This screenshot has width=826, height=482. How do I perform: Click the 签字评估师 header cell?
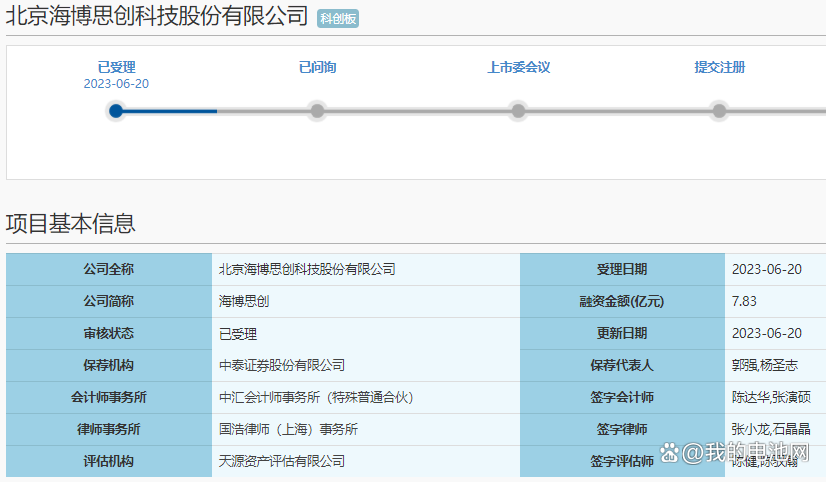(x=622, y=461)
